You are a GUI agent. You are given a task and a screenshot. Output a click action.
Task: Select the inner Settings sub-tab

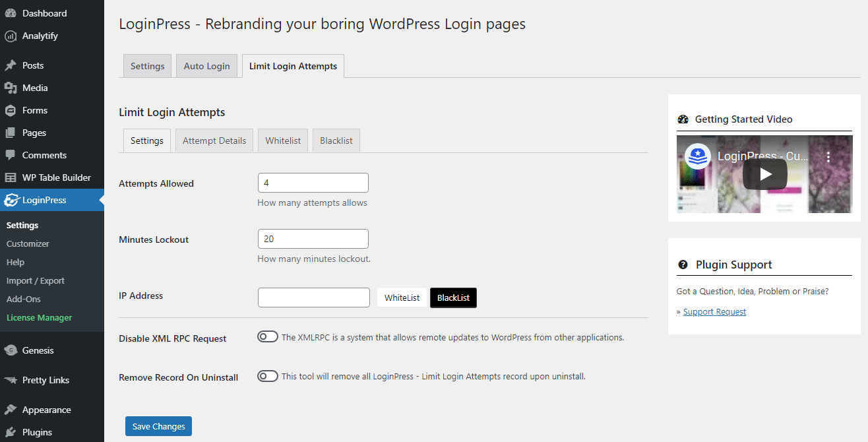point(147,141)
